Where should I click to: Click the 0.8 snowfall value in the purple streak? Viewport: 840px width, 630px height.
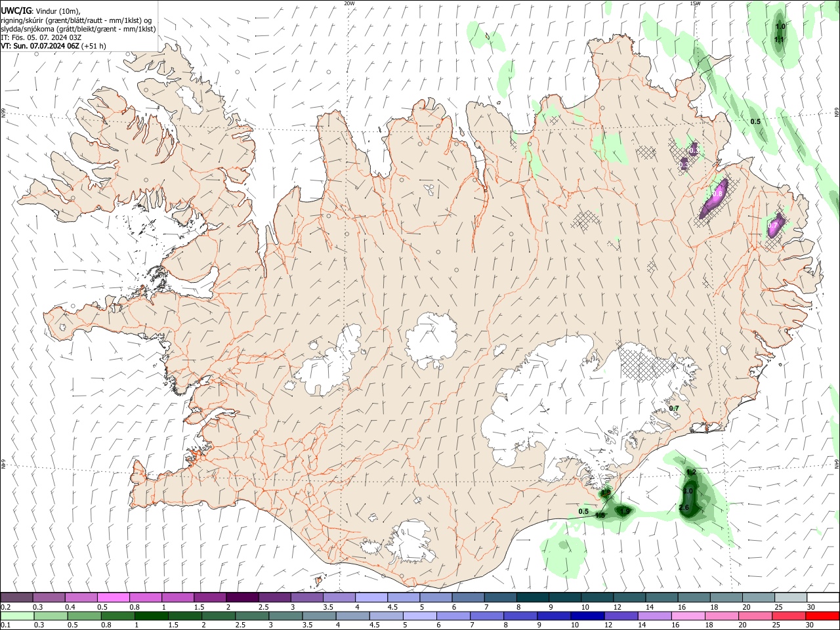pos(717,194)
